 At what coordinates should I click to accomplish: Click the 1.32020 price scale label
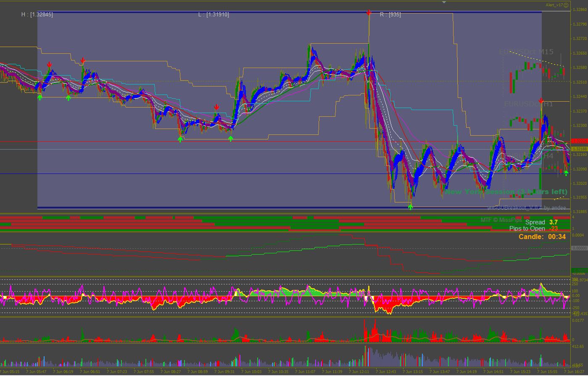tap(580, 184)
